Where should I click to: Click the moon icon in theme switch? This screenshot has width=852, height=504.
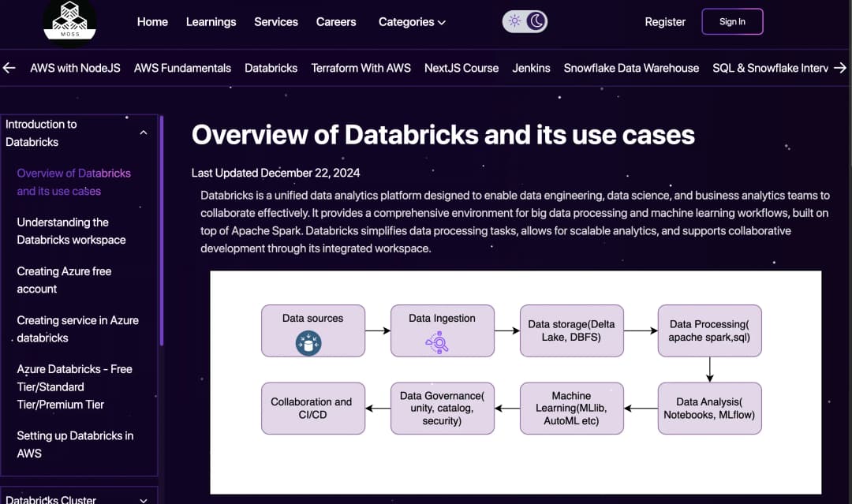[x=536, y=21]
